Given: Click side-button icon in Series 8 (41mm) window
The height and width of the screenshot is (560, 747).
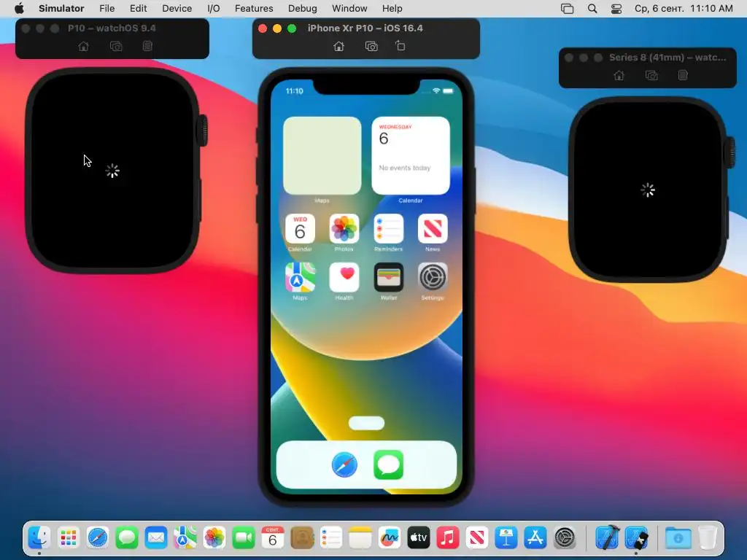Looking at the screenshot, I should [683, 75].
